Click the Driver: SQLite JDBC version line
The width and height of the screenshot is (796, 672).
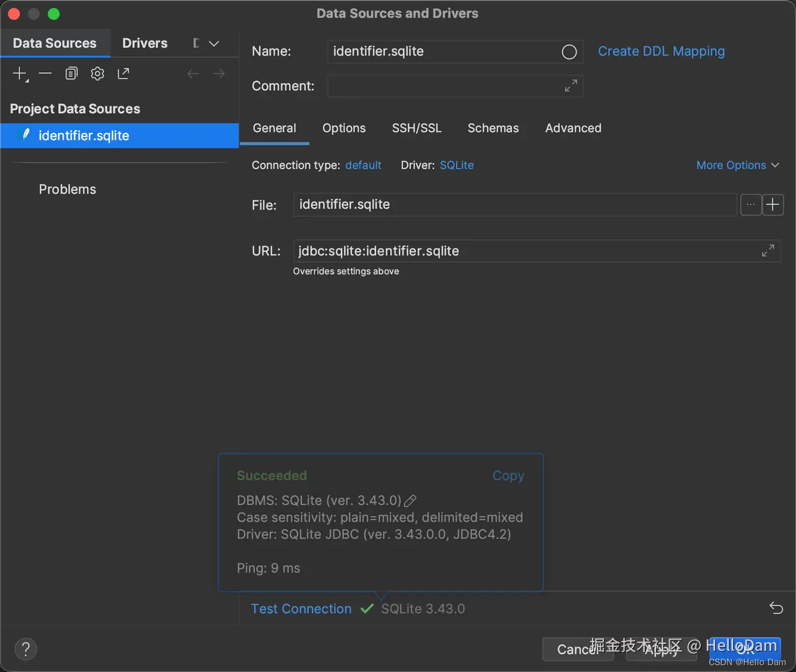coord(374,534)
